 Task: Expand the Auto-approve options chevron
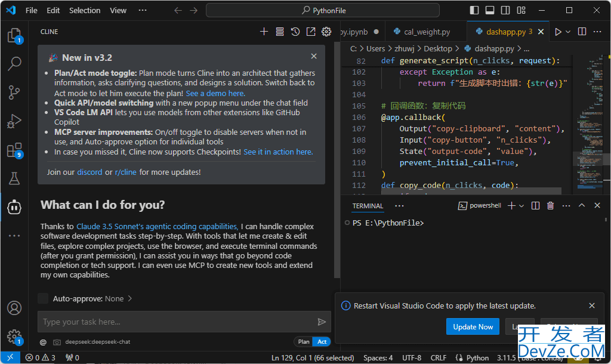click(129, 298)
